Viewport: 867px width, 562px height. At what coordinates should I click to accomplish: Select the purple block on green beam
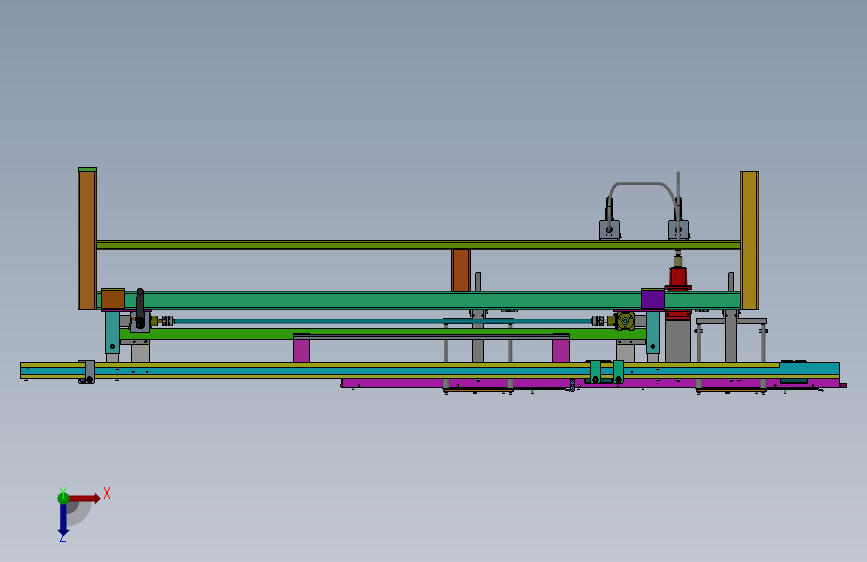[652, 299]
